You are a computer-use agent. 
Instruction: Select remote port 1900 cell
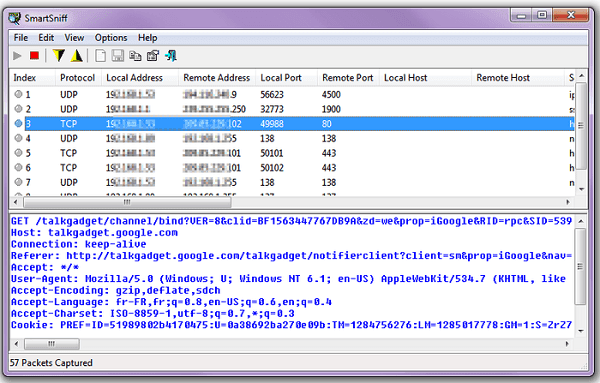point(331,109)
